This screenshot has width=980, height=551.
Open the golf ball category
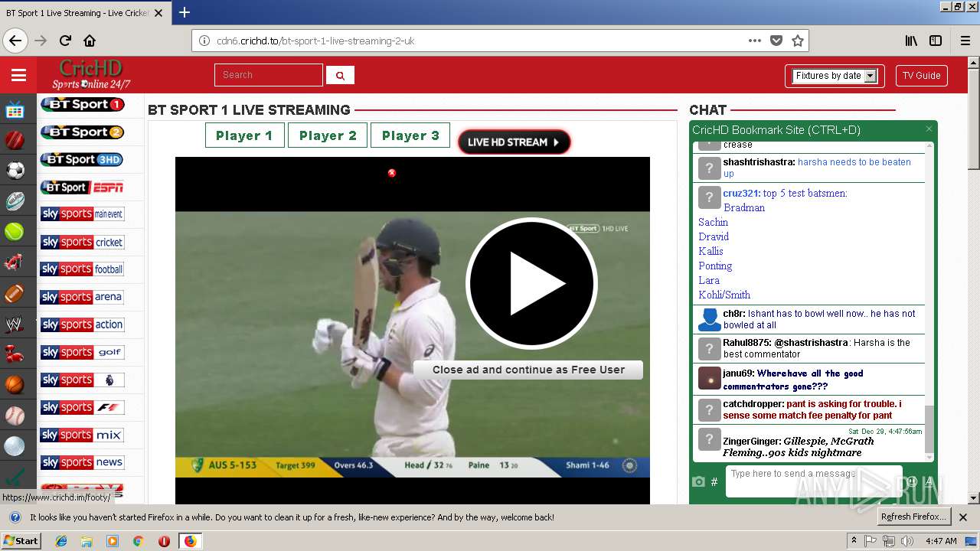[x=15, y=446]
